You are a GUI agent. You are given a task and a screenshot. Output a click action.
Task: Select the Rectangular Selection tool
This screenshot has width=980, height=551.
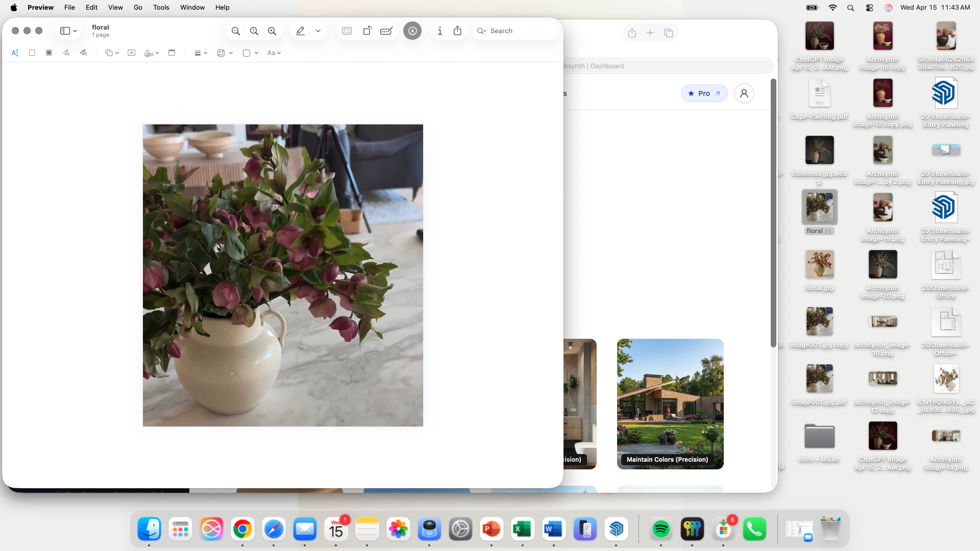click(x=32, y=53)
